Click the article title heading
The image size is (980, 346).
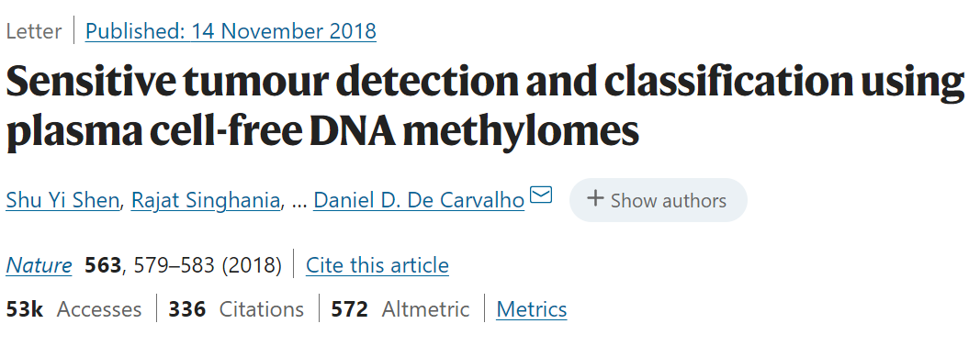coord(485,106)
